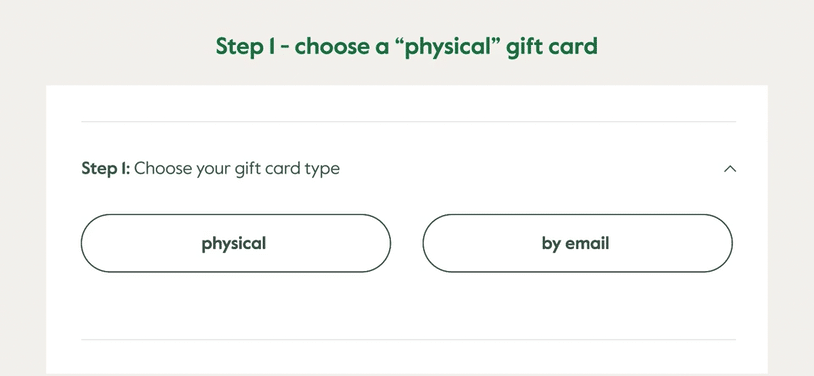
Task: Toggle the Step 1 accordion row
Action: pyautogui.click(x=409, y=169)
